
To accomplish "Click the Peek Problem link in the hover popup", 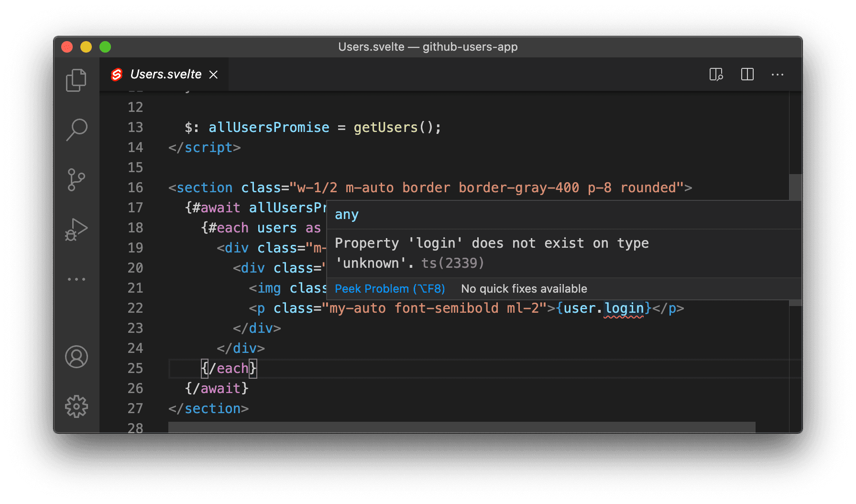I will click(x=390, y=288).
